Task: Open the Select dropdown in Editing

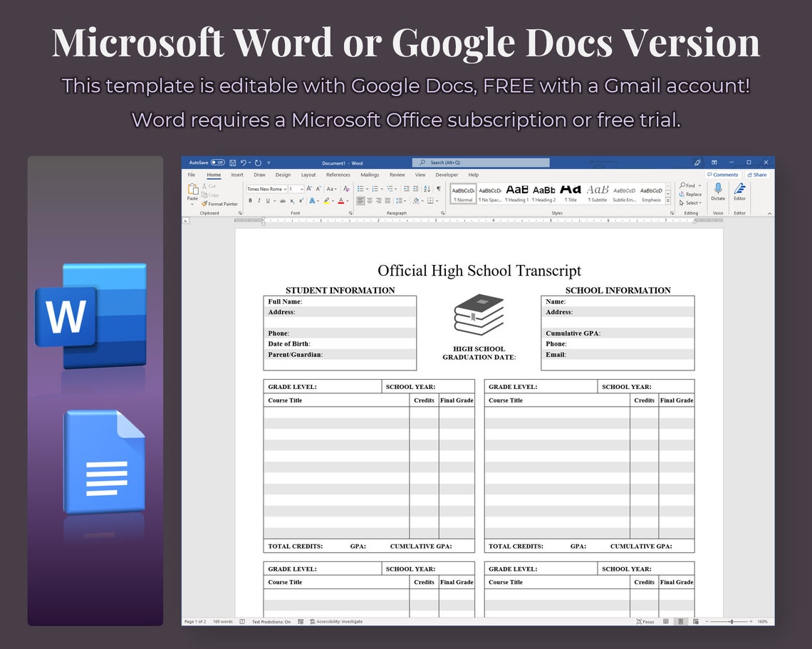Action: [690, 203]
